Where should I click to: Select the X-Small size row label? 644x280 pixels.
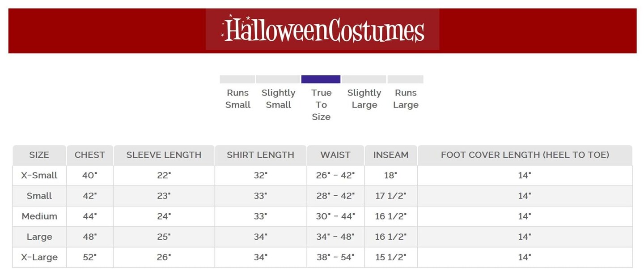pos(39,176)
